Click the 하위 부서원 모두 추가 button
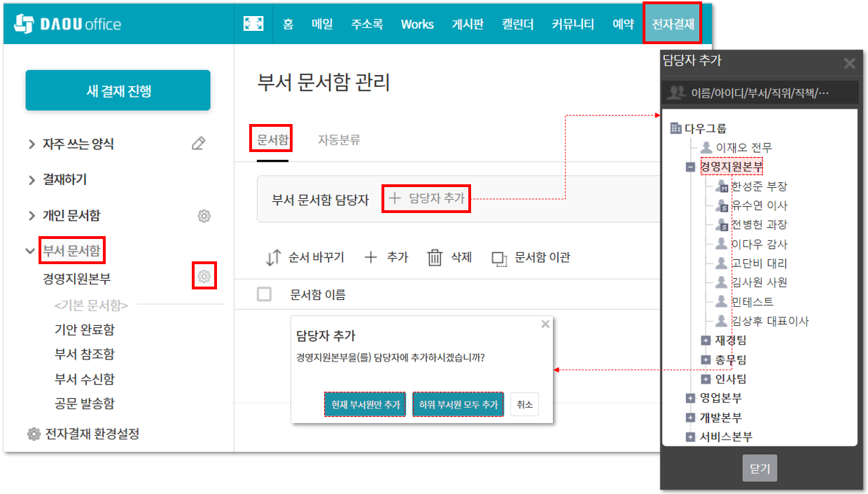The width and height of the screenshot is (868, 494). [x=458, y=404]
